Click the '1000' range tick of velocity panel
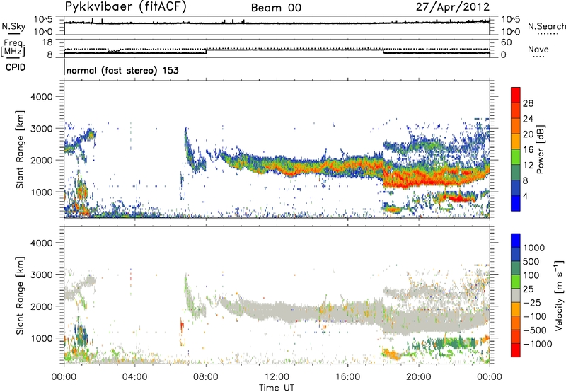 pos(42,338)
